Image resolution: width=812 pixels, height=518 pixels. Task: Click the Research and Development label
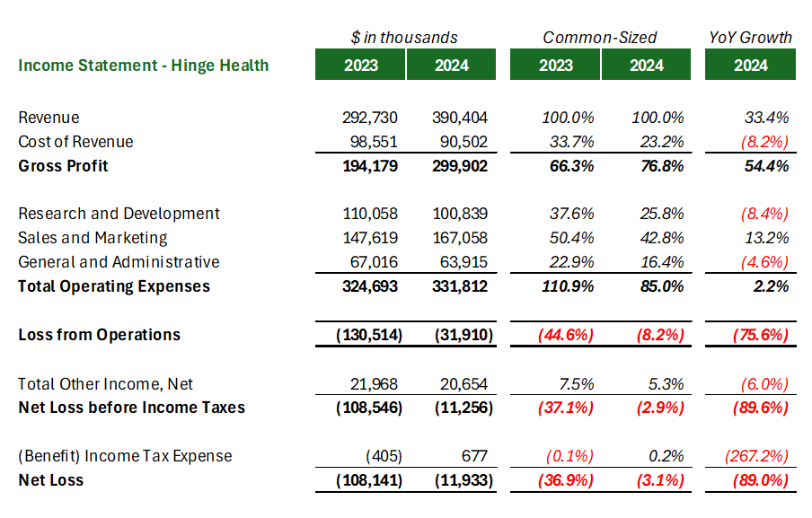119,214
